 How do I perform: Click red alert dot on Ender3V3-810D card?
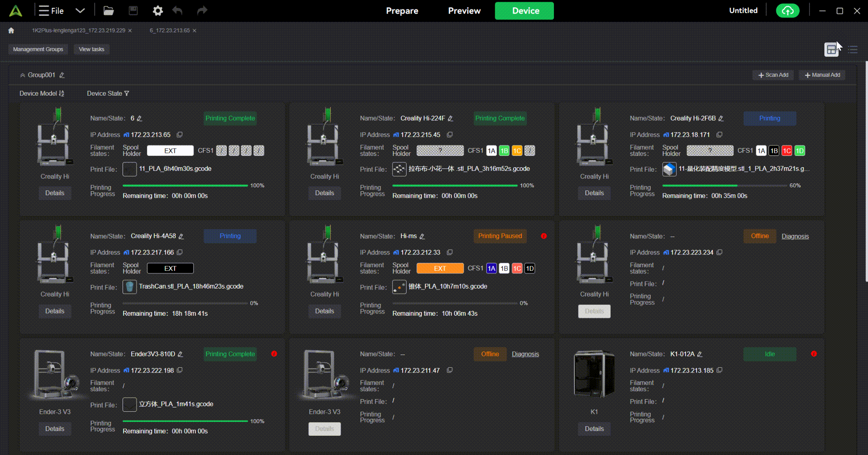point(274,354)
